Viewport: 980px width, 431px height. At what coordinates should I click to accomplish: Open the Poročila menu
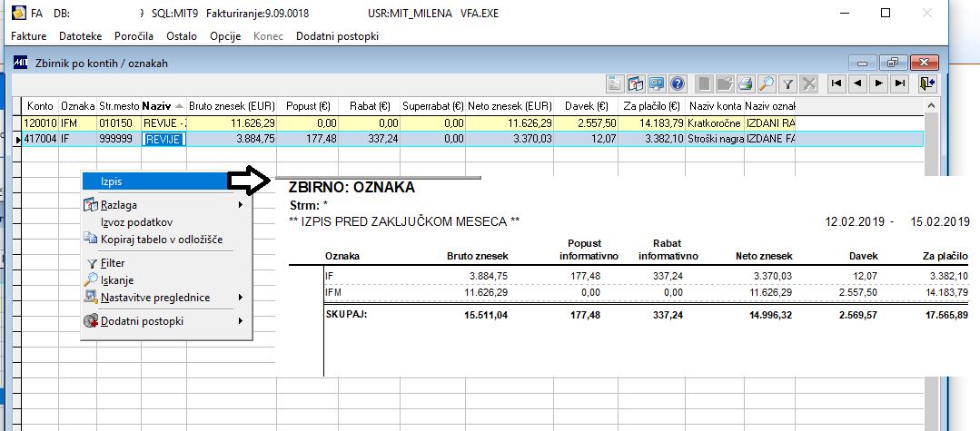[134, 36]
